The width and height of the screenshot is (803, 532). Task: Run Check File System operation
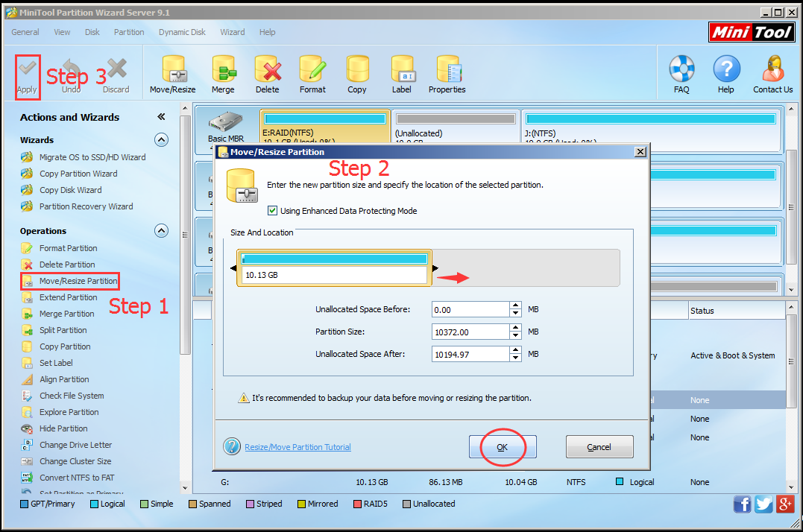coord(72,396)
